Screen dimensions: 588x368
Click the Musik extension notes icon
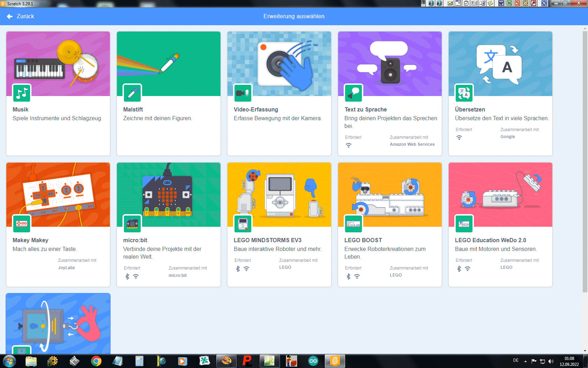click(x=22, y=93)
